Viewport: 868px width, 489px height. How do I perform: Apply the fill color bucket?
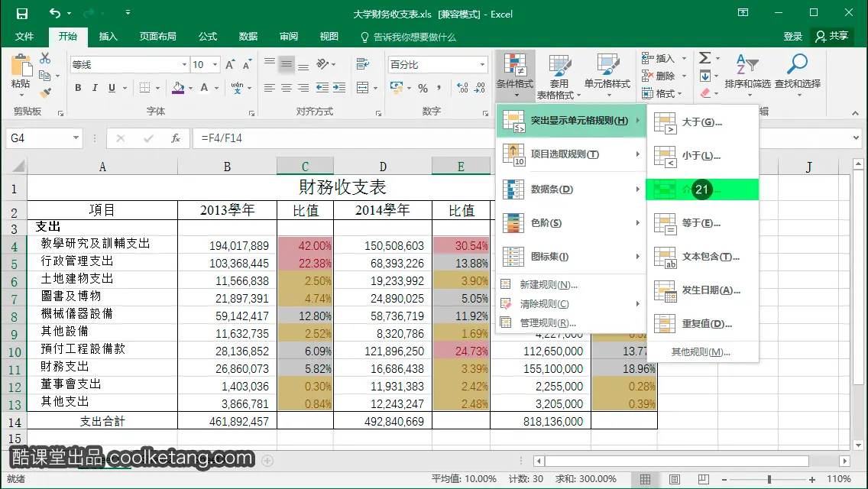point(178,88)
